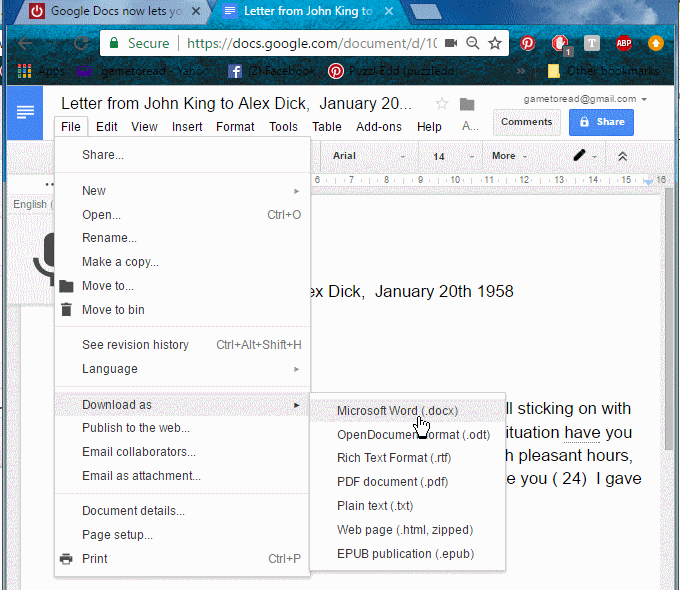Choose Share... in File menu

(182, 155)
